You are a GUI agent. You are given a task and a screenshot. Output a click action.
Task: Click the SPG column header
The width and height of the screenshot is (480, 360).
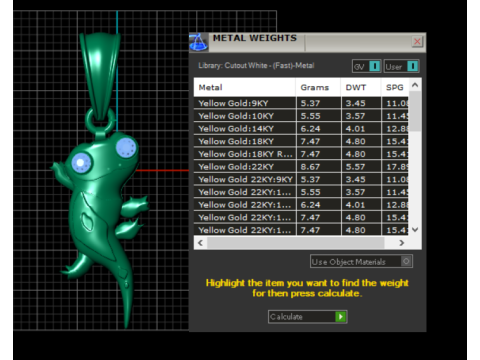pyautogui.click(x=395, y=87)
